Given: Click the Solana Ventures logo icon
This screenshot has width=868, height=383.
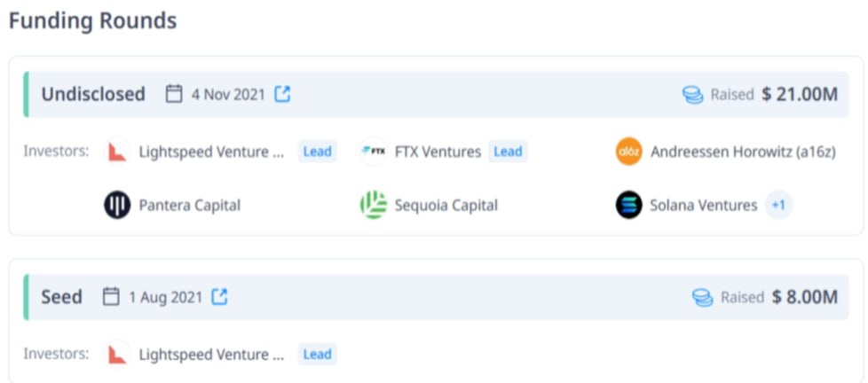Looking at the screenshot, I should pos(629,205).
